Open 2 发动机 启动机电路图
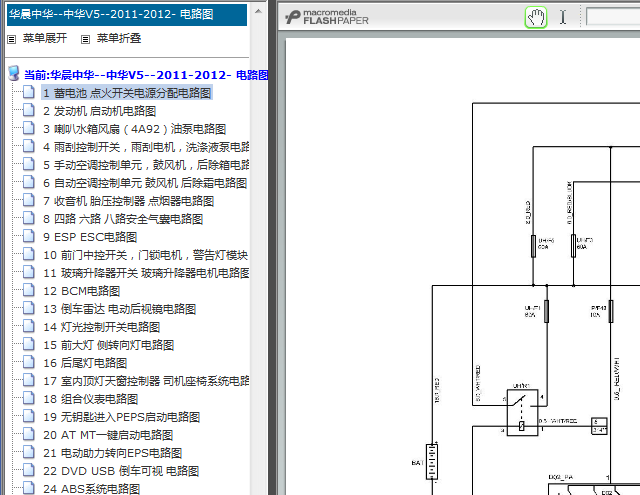 [100, 111]
